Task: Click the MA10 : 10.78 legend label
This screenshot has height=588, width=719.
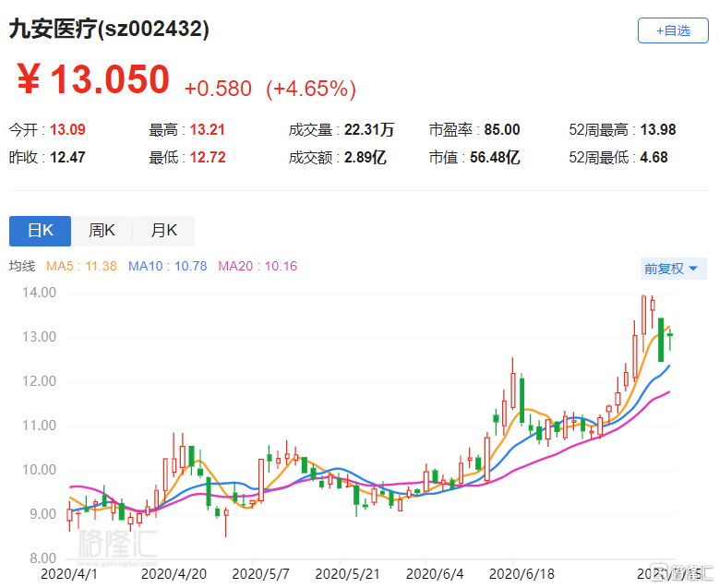Action: pos(167,266)
